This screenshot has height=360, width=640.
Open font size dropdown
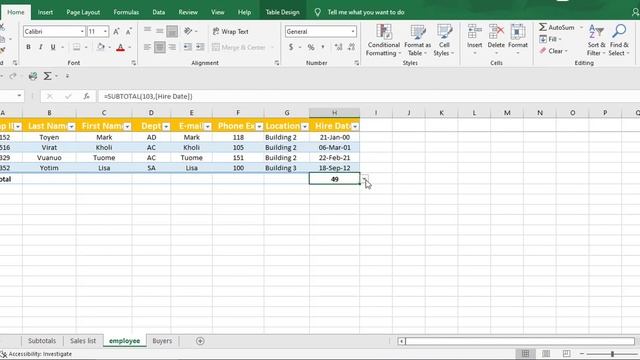[x=105, y=31]
